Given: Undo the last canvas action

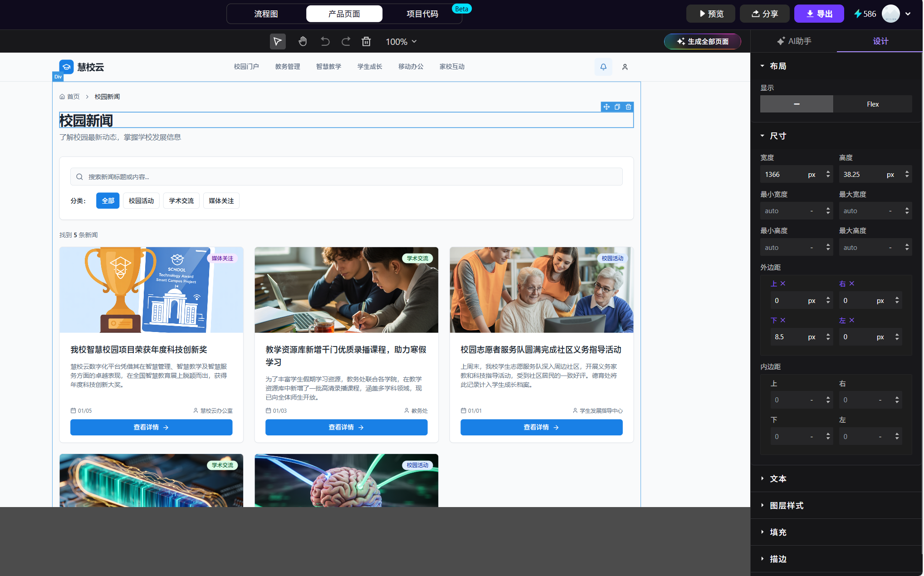Looking at the screenshot, I should pos(325,41).
